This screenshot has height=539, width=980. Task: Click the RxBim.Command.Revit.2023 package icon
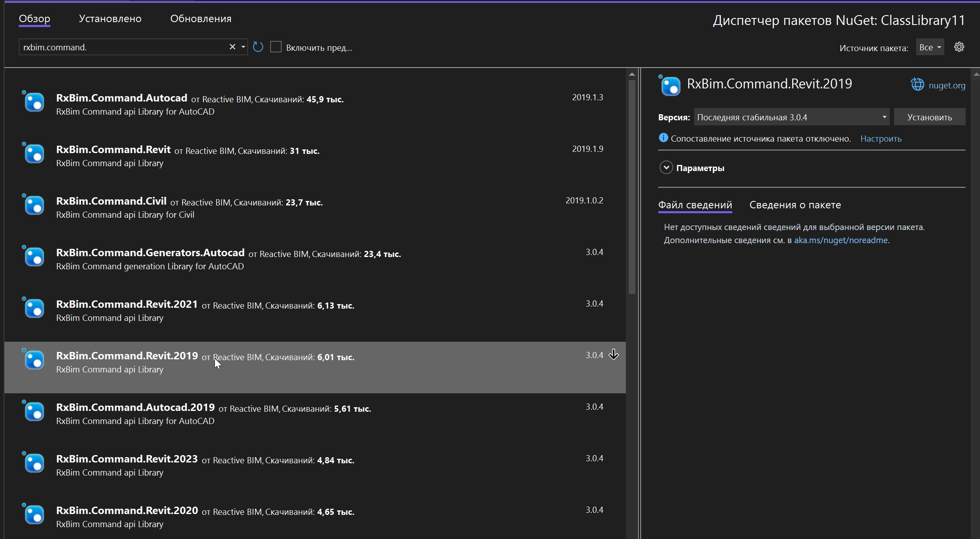(x=34, y=462)
